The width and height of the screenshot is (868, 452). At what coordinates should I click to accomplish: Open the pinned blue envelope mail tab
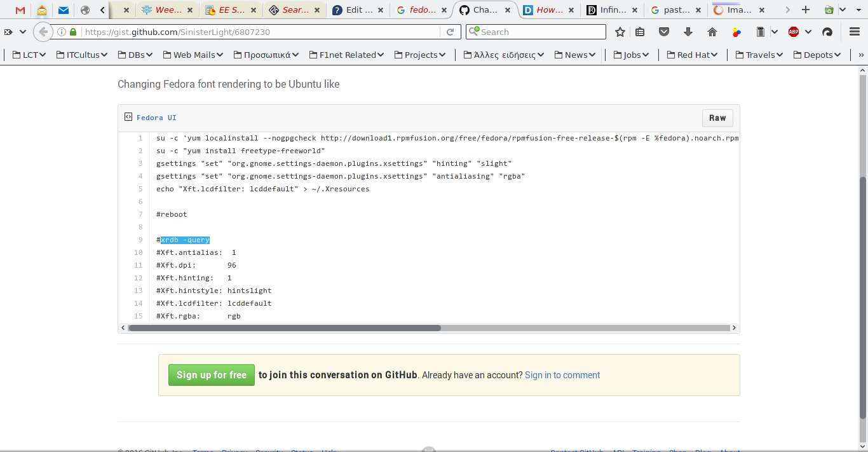pyautogui.click(x=64, y=10)
